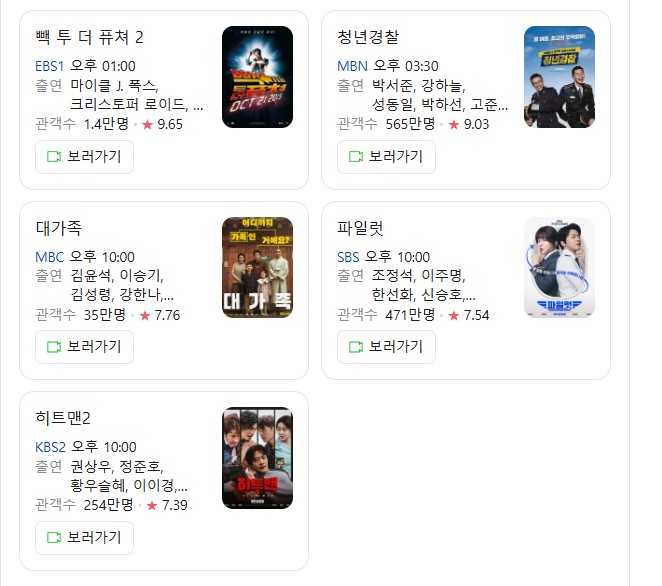Open the 청년경찰 movie poster

pos(559,77)
